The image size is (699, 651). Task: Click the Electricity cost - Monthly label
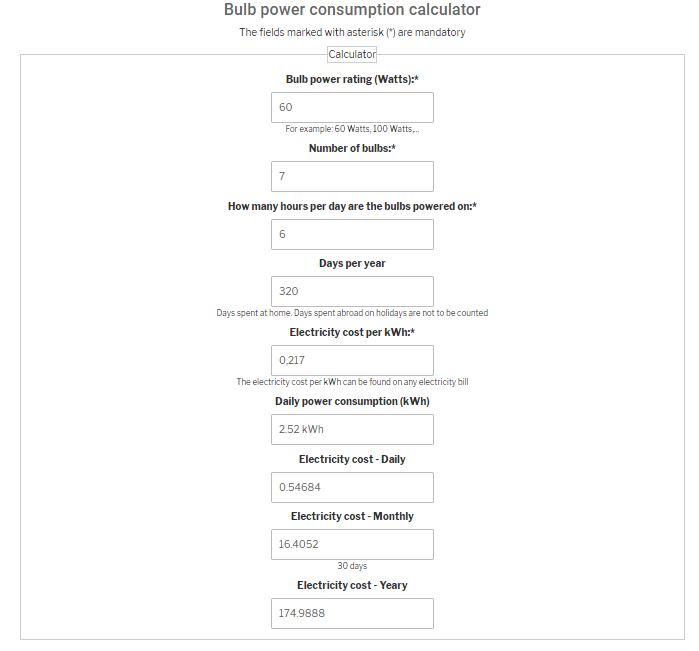[x=352, y=516]
